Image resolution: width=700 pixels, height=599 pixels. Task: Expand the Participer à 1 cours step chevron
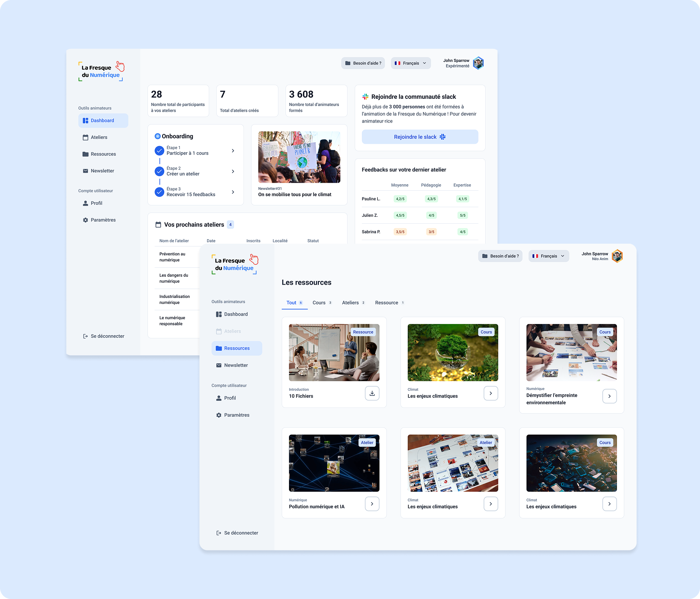233,151
